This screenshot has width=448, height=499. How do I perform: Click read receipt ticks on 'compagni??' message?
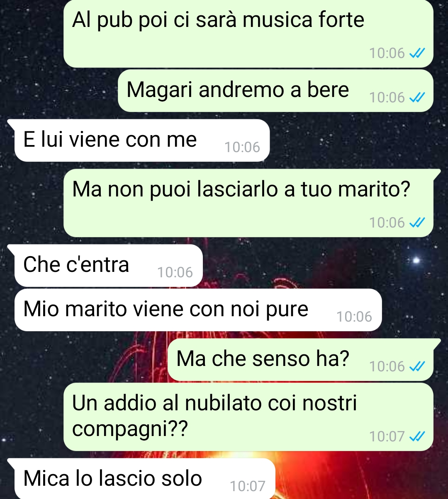(417, 436)
